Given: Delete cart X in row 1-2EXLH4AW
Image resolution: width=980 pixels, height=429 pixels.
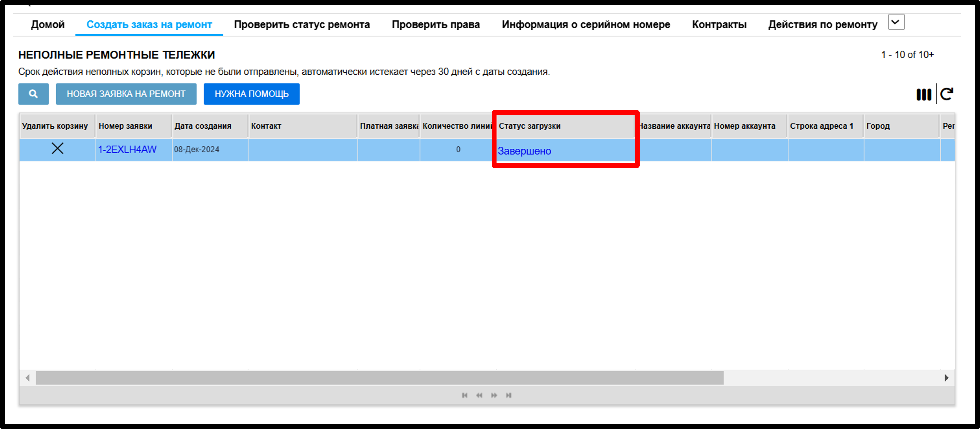Looking at the screenshot, I should 57,148.
